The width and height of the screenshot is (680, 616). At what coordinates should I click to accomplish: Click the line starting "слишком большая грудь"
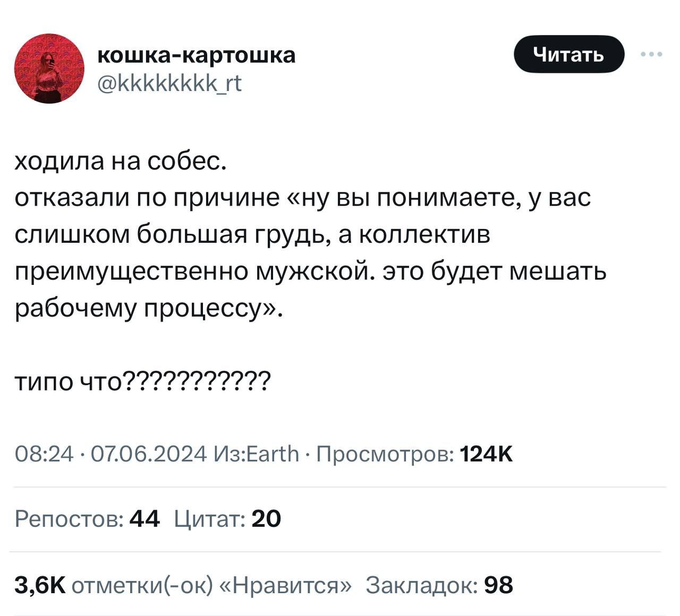point(252,234)
